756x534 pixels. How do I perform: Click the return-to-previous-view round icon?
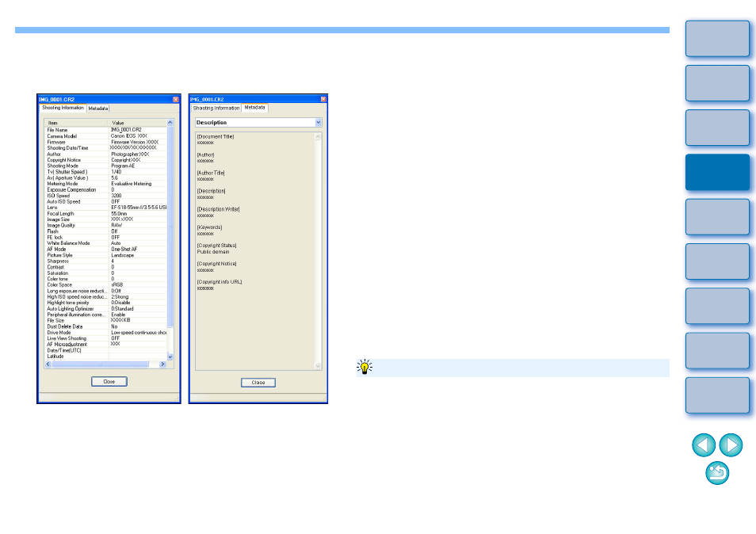717,473
